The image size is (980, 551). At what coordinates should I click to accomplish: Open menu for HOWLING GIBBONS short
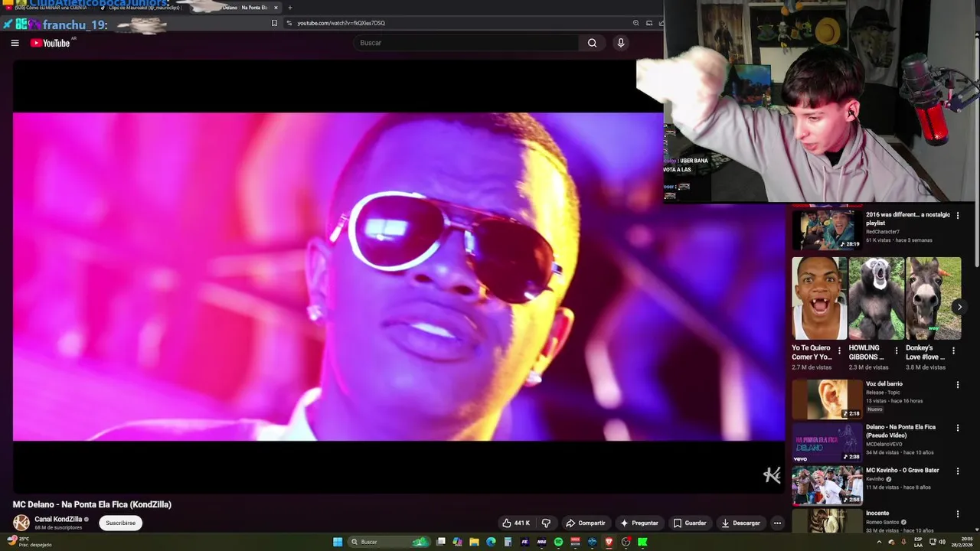(x=897, y=351)
